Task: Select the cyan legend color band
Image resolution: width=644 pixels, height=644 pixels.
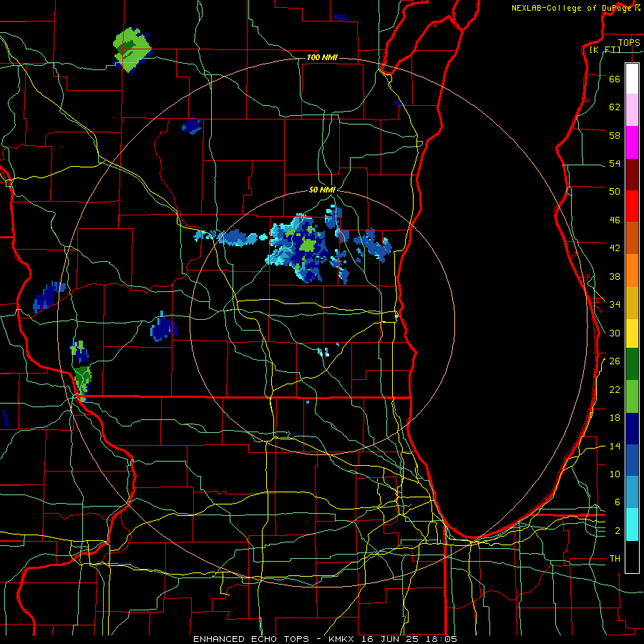Action: click(x=632, y=525)
